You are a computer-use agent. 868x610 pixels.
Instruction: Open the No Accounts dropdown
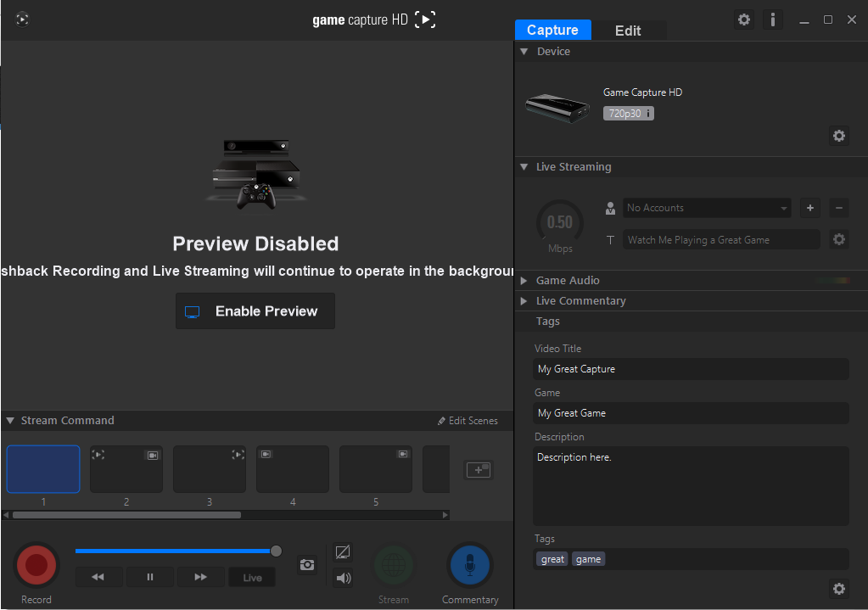pyautogui.click(x=706, y=208)
